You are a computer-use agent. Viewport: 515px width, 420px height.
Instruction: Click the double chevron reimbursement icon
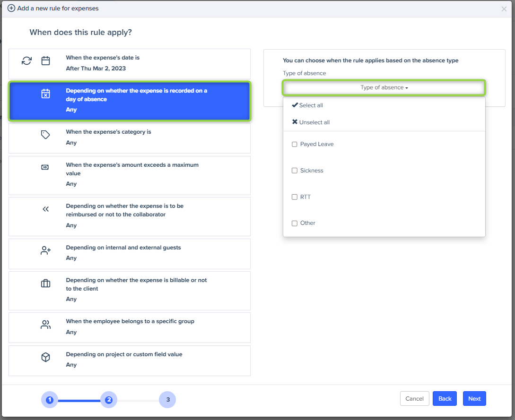(45, 209)
